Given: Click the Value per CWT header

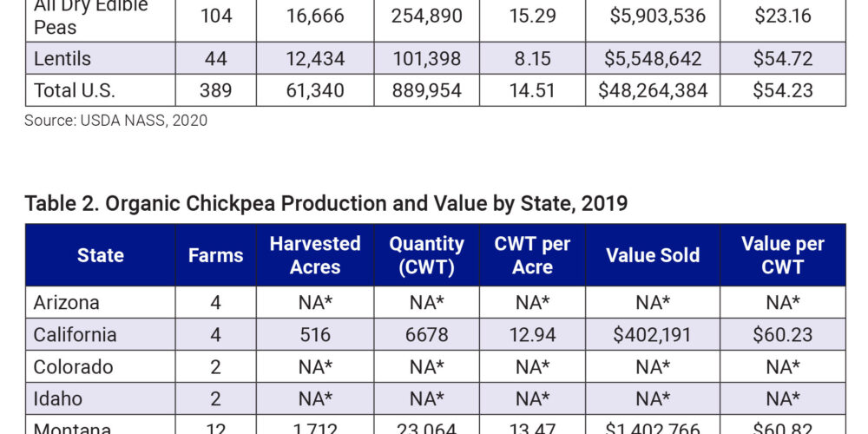Looking at the screenshot, I should (x=782, y=255).
